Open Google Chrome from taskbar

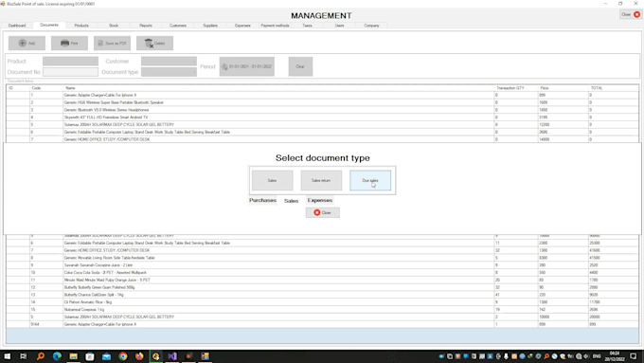123,356
